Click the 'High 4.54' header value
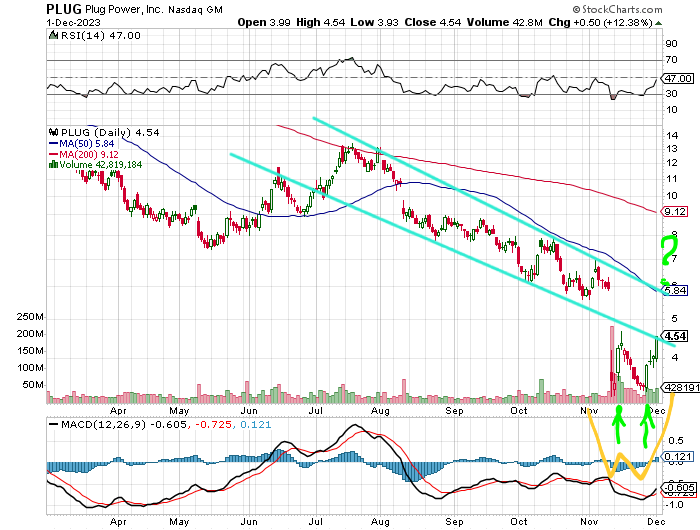700x530 pixels. (x=321, y=22)
